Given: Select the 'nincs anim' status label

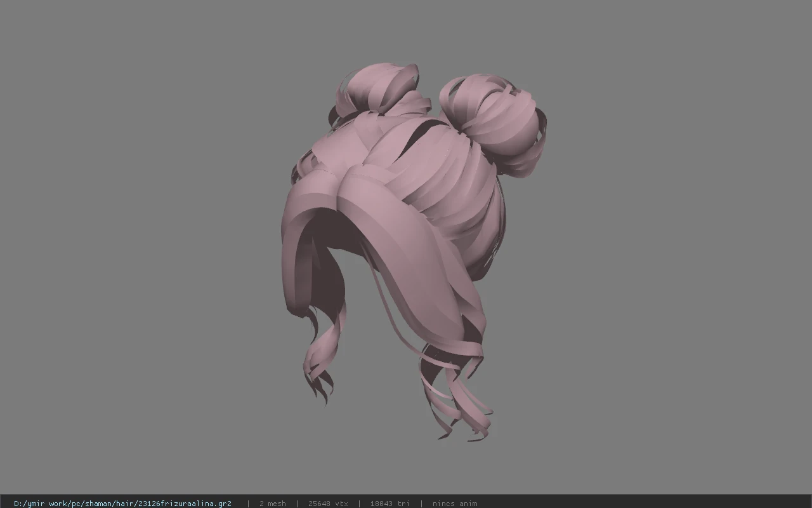Looking at the screenshot, I should 455,504.
